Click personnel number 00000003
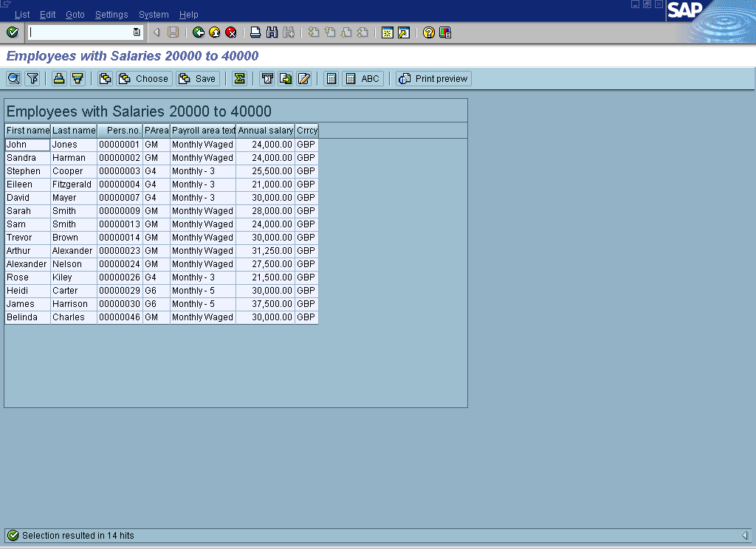The height and width of the screenshot is (549, 756). (x=120, y=171)
